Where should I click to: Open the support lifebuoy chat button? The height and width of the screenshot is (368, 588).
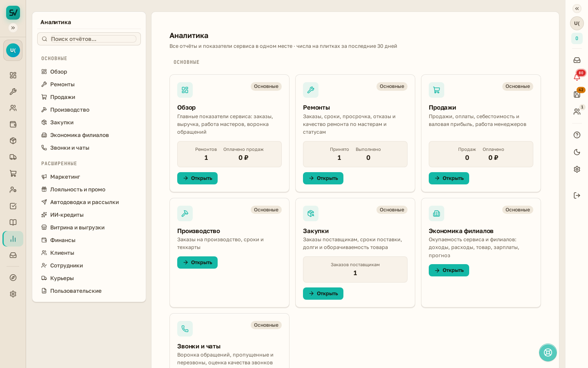[x=548, y=352]
